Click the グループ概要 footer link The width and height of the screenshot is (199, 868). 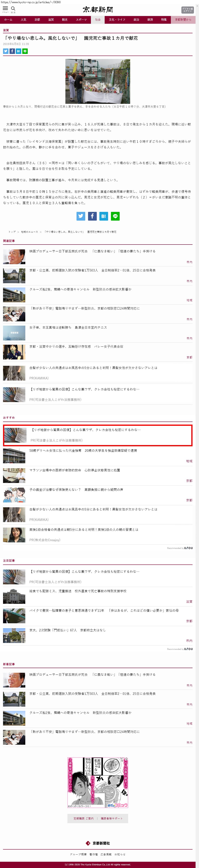click(78, 854)
